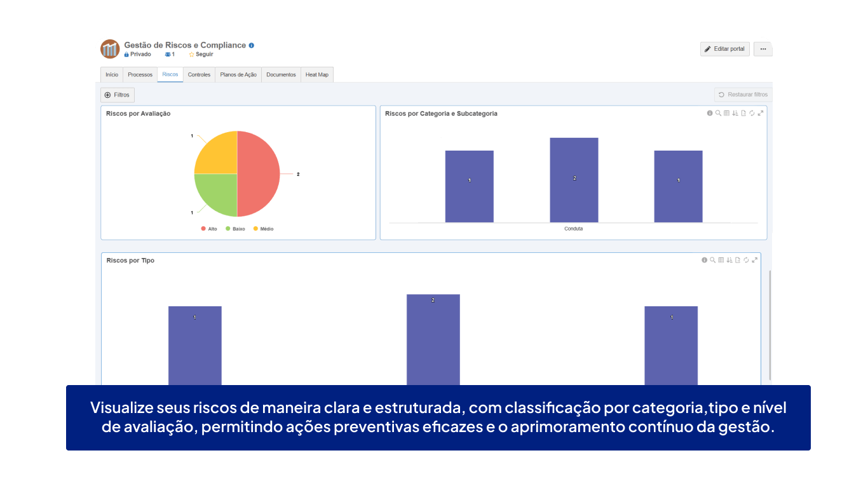Image resolution: width=868 pixels, height=488 pixels.
Task: Click the Conduta axis label
Action: (x=573, y=229)
